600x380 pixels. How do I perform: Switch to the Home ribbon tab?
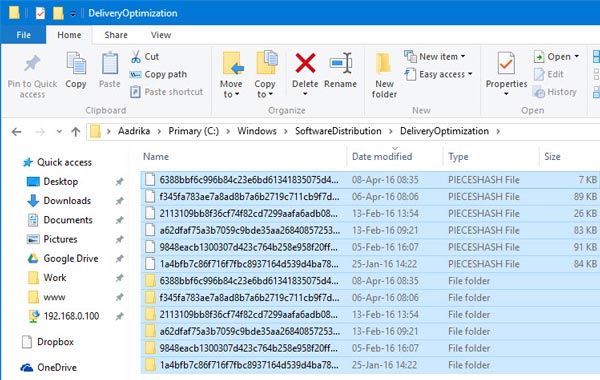coord(69,35)
